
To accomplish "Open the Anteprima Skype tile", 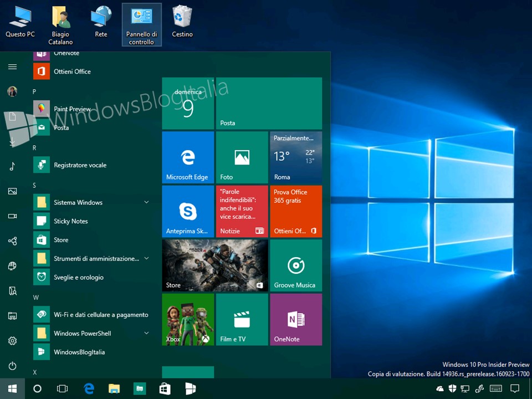I will tap(188, 211).
